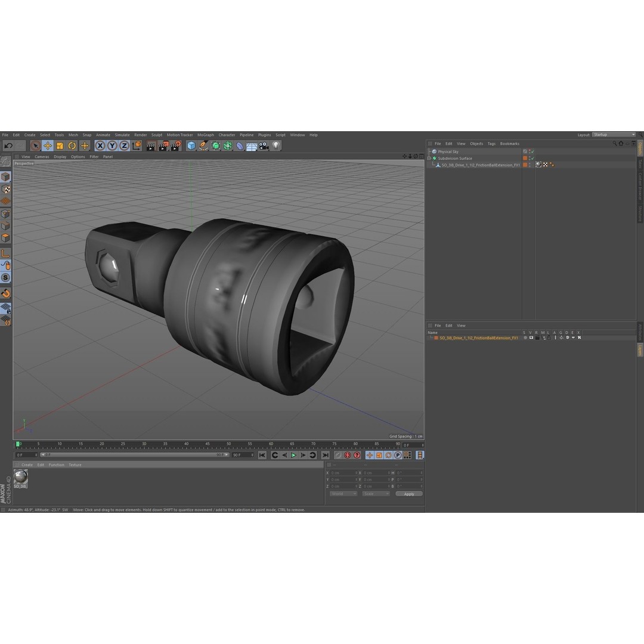Toggle X axis lock

click(x=100, y=146)
